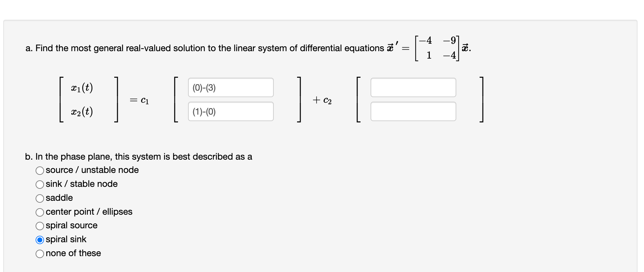Click the 'center point / ellipses' label text
The height and width of the screenshot is (272, 644).
[89, 212]
